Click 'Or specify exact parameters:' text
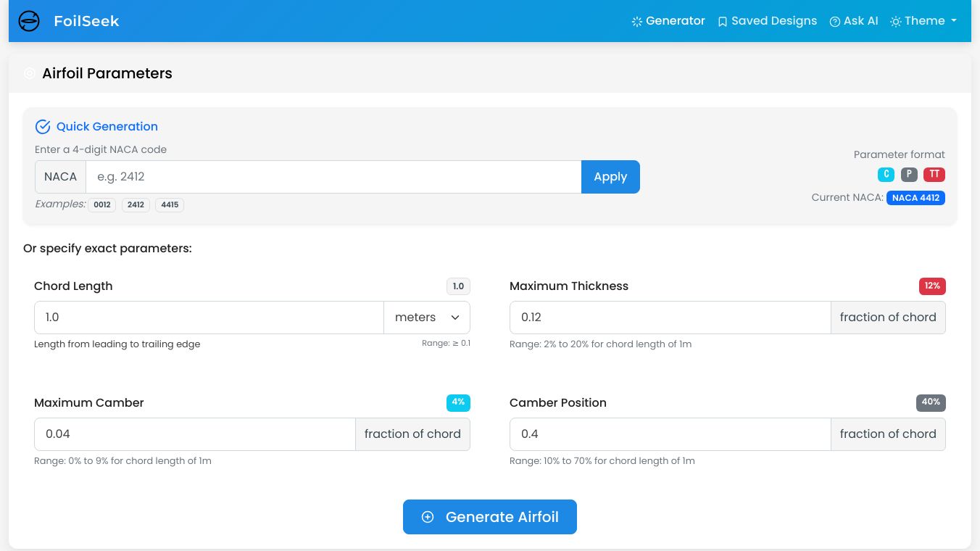 107,249
